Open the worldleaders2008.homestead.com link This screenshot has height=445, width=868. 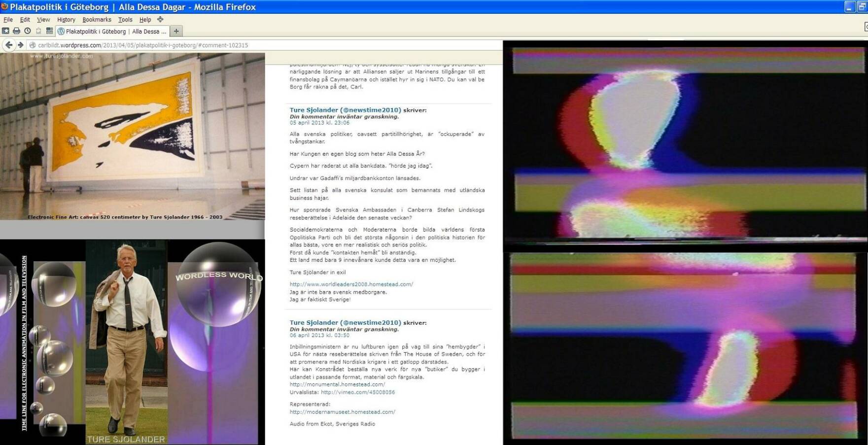[351, 284]
